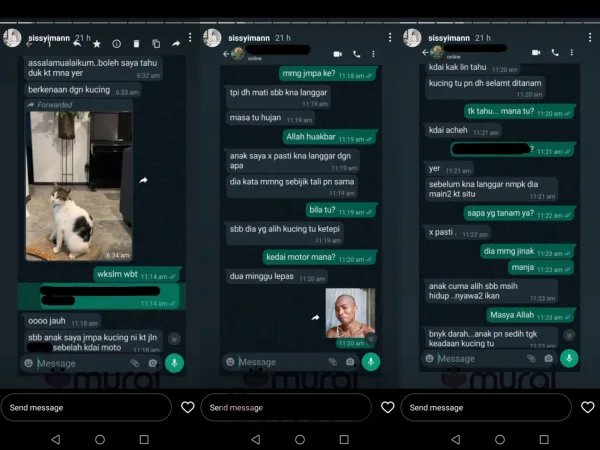Open three-dot more options in middle chat

[x=373, y=53]
